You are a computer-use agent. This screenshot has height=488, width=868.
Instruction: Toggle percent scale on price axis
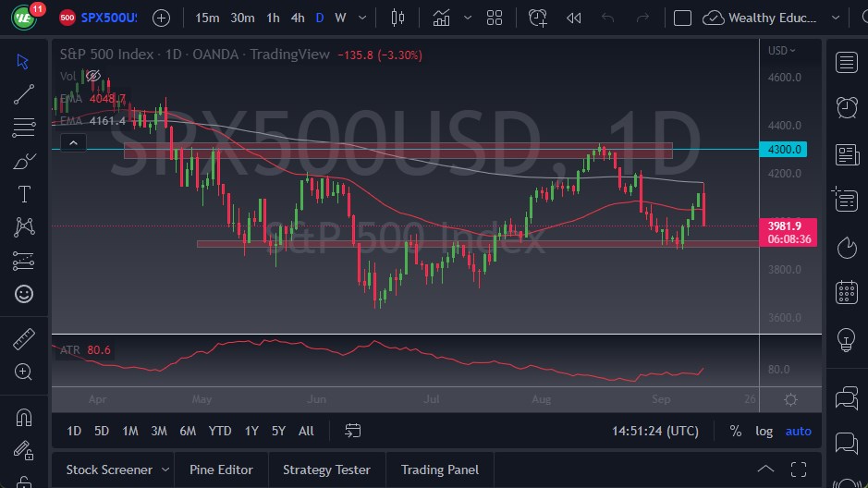click(736, 431)
